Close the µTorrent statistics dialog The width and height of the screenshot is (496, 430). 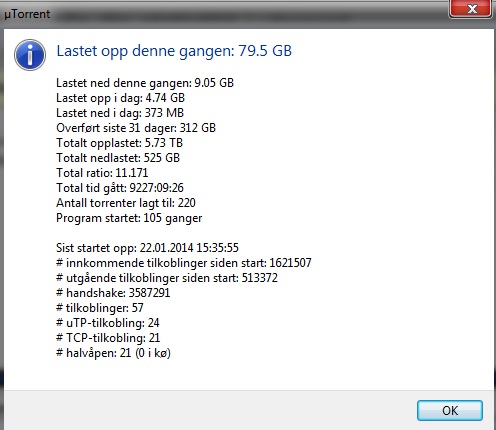[x=470, y=8]
